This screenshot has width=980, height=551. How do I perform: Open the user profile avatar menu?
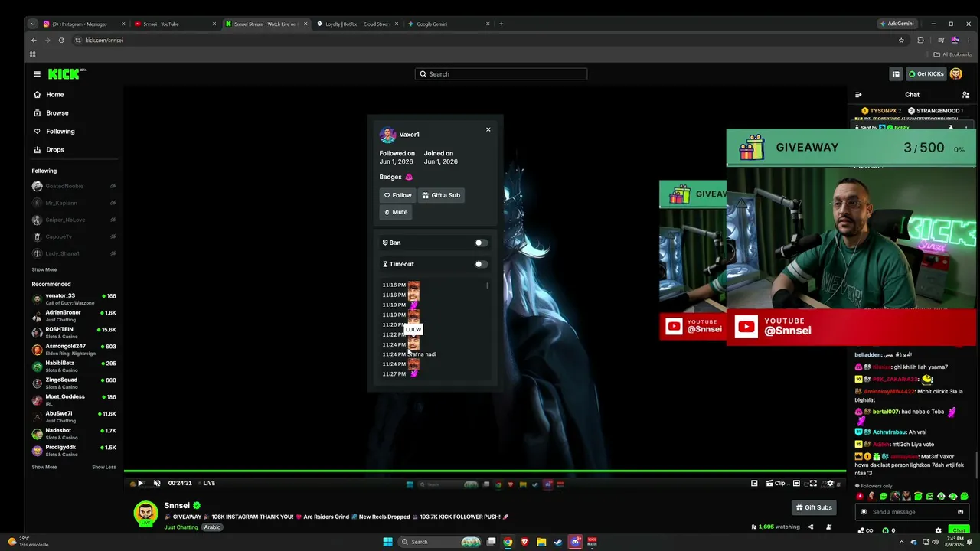point(956,74)
